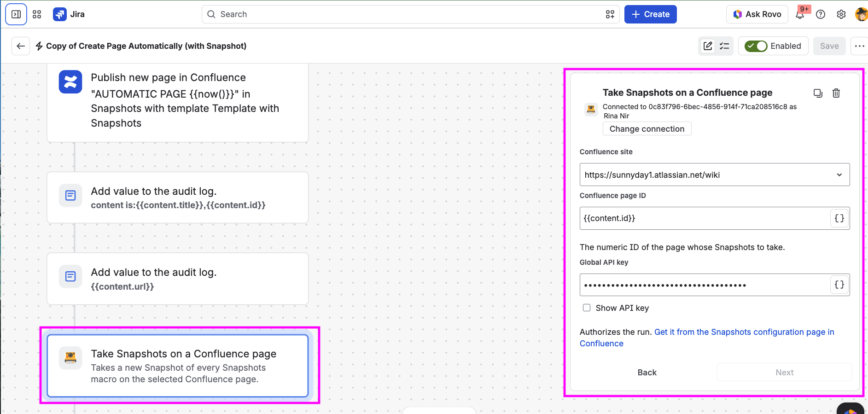
Task: Go to Jira home logo
Action: tap(69, 14)
